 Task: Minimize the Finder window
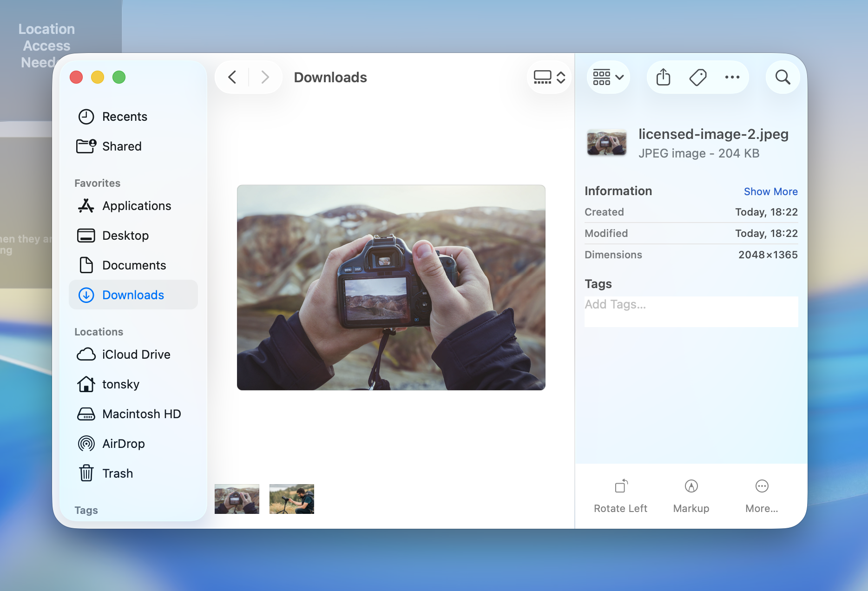98,77
